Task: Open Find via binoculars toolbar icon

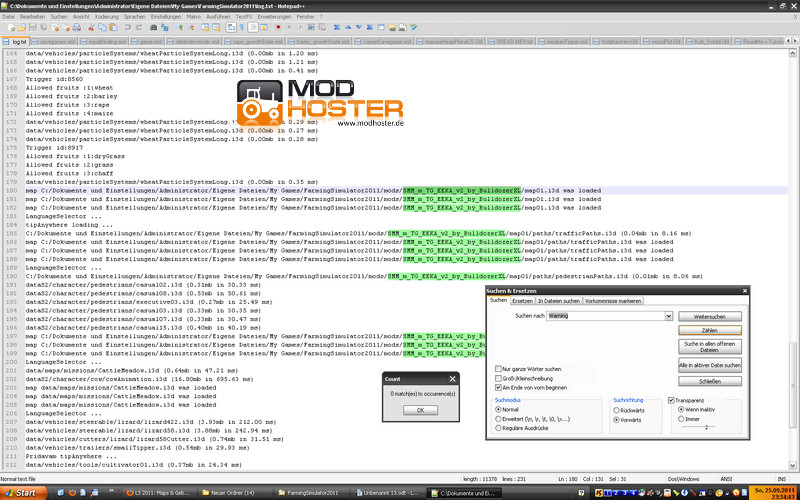Action: [154, 28]
